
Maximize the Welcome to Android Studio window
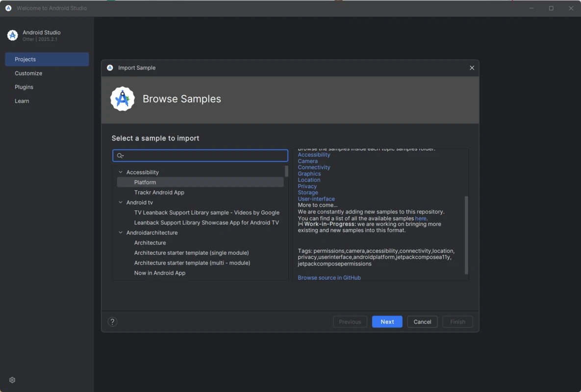click(552, 8)
